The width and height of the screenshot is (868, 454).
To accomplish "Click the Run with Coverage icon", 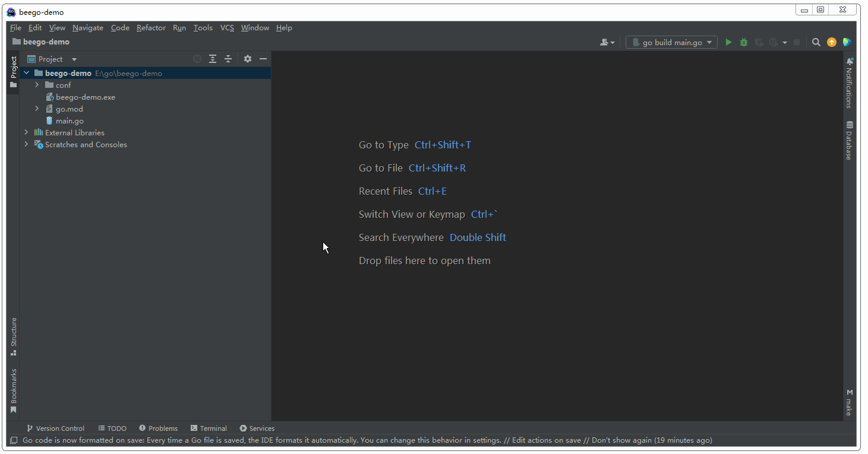I will pos(759,42).
